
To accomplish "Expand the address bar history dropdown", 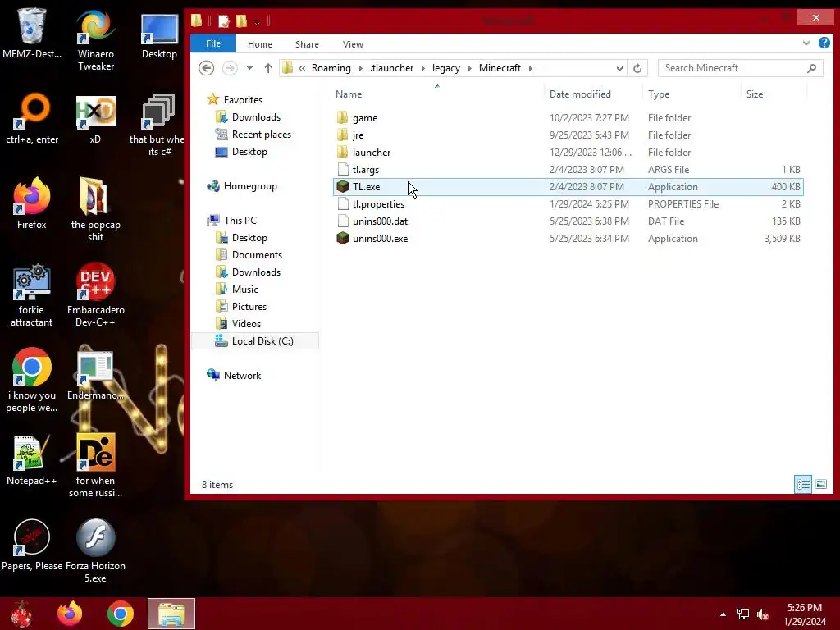I will pos(619,68).
